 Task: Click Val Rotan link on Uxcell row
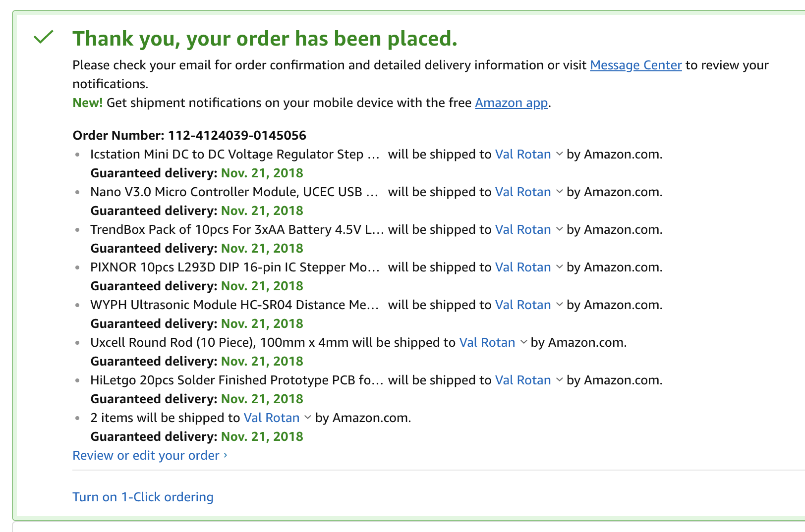pyautogui.click(x=487, y=343)
